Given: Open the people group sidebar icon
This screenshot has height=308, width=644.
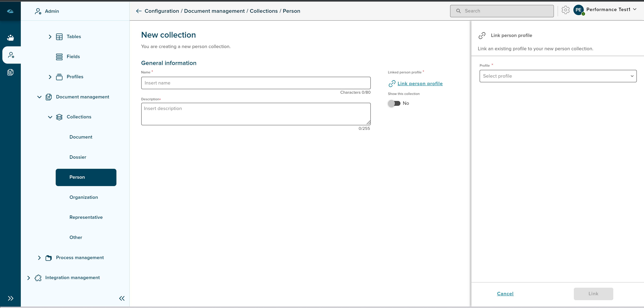Looking at the screenshot, I should [10, 38].
